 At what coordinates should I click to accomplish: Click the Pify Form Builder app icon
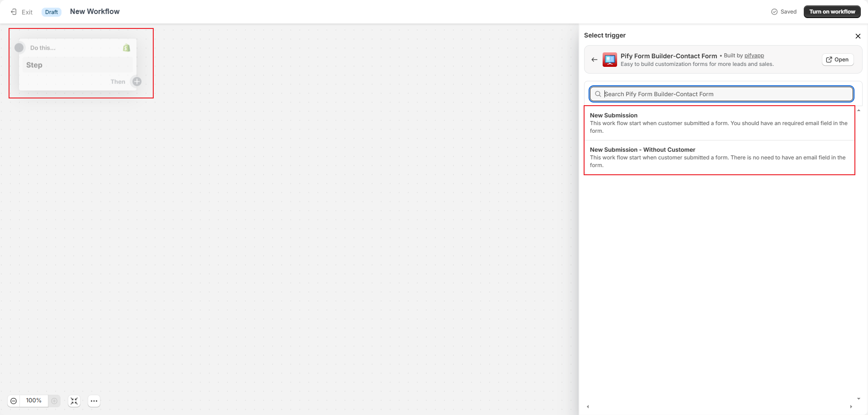[x=610, y=60]
